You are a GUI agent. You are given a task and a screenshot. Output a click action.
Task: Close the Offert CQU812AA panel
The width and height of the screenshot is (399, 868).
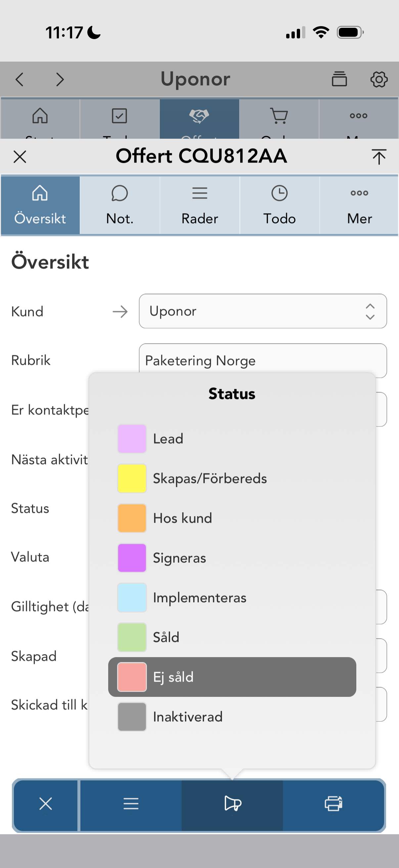20,157
